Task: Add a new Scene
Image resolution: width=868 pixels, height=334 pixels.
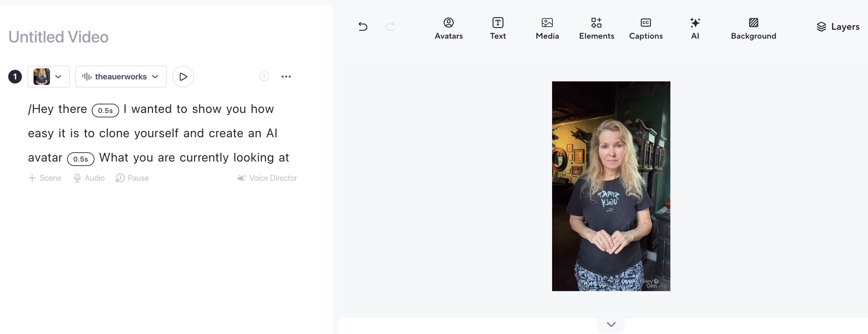Action: pyautogui.click(x=45, y=178)
